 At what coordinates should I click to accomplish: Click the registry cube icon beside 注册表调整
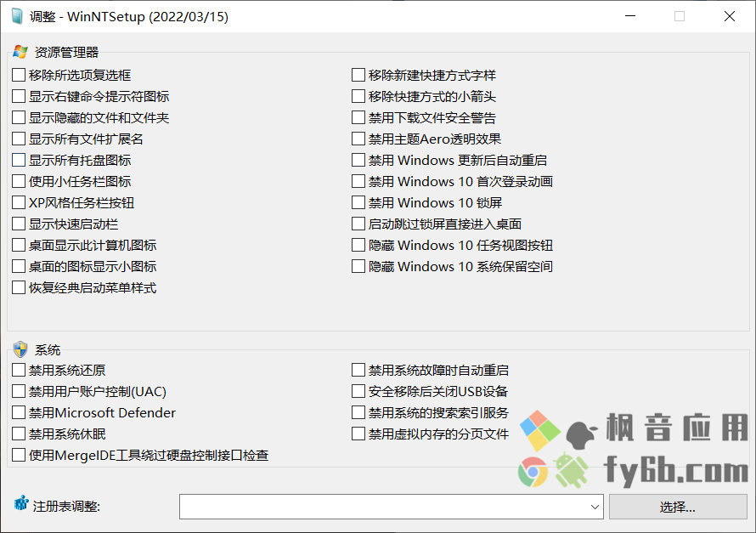point(20,503)
